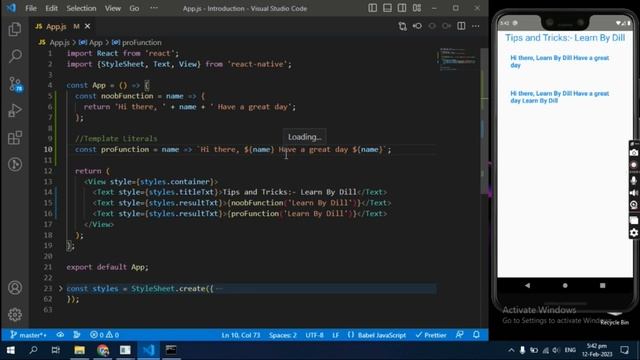Open the Extensions view

pos(15,138)
